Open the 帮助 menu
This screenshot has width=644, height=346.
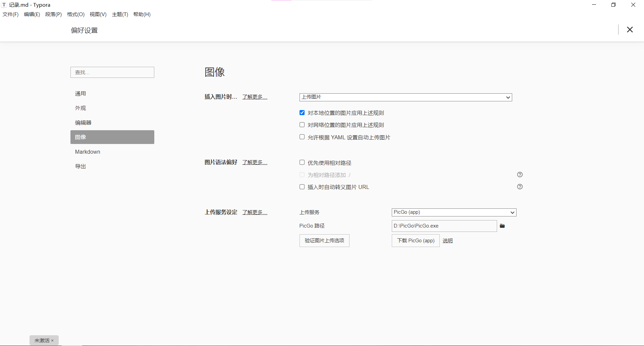[x=142, y=14]
